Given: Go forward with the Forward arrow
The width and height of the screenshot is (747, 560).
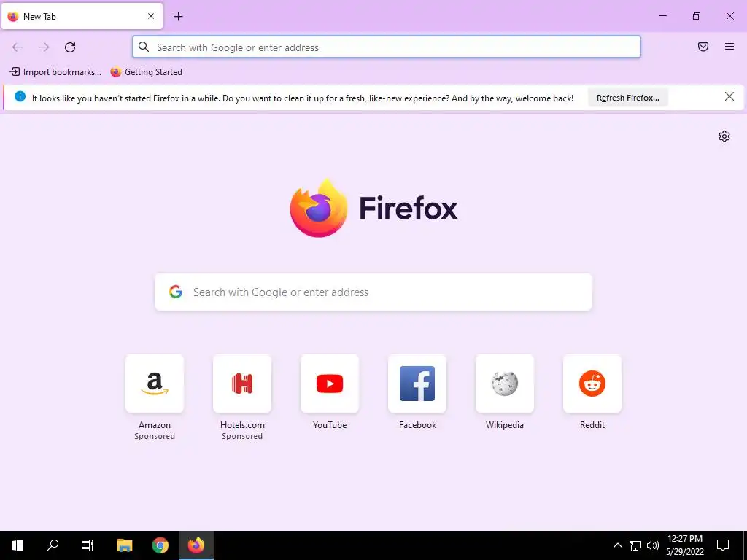Looking at the screenshot, I should 44,47.
